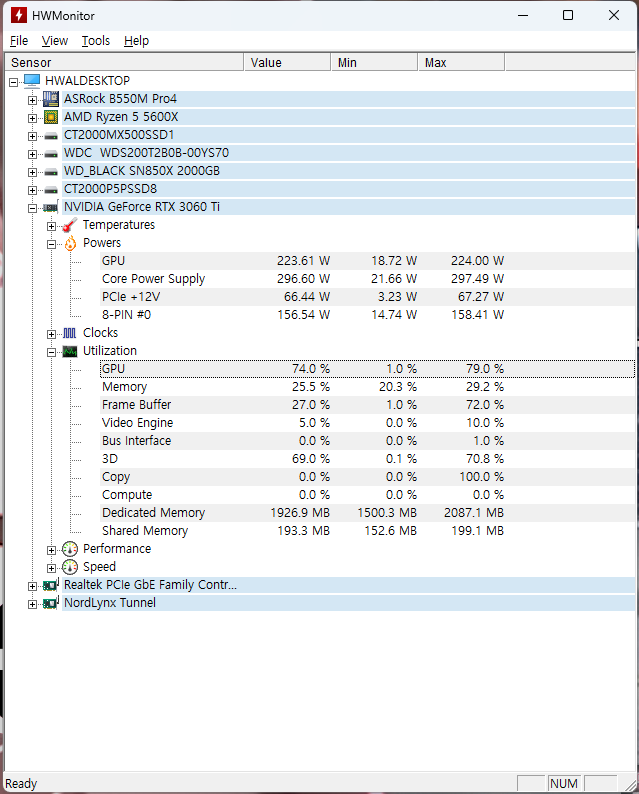639x794 pixels.
Task: Click the NordLynx Tunnel network adapter icon
Action: point(51,603)
